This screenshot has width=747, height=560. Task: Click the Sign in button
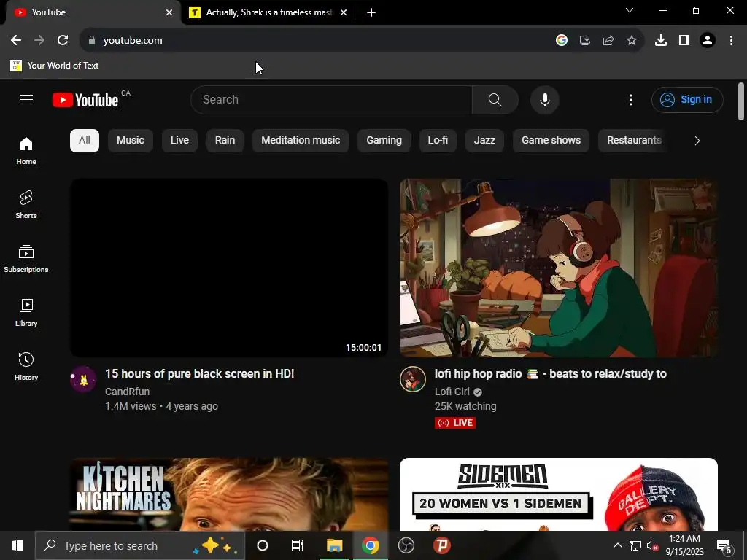tap(687, 99)
